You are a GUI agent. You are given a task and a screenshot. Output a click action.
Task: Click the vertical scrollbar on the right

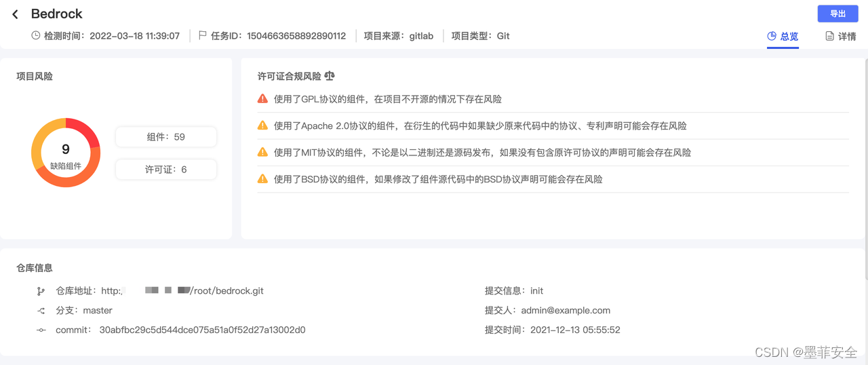865,170
